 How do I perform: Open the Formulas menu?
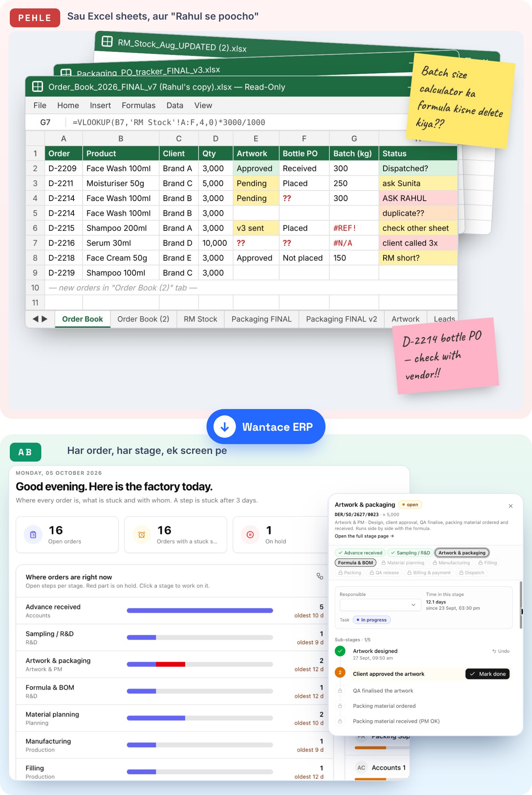139,105
